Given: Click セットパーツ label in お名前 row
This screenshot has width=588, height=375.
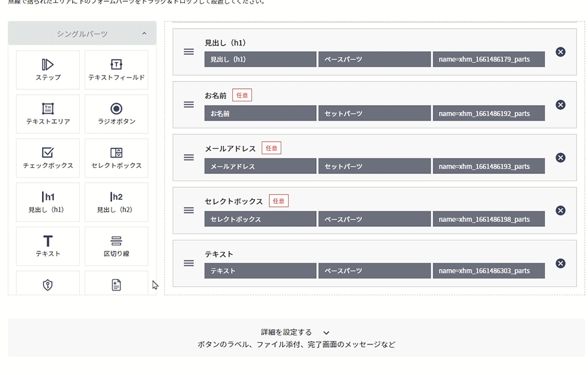Looking at the screenshot, I should [x=374, y=113].
